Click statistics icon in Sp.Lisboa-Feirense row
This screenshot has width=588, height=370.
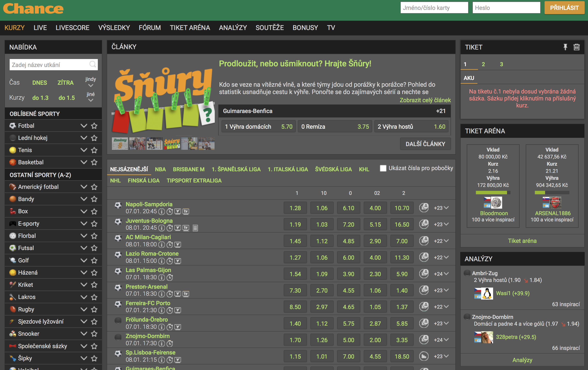click(x=424, y=356)
